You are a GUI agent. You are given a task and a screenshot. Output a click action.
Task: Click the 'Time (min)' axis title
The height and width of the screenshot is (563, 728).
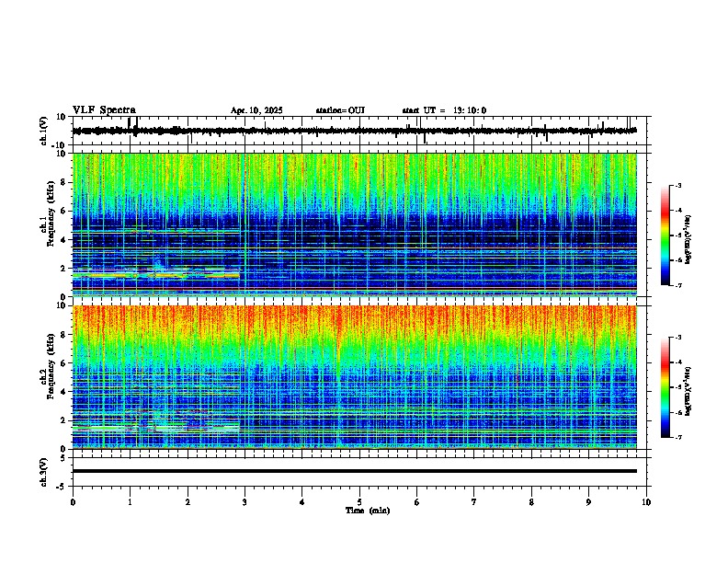tap(368, 511)
